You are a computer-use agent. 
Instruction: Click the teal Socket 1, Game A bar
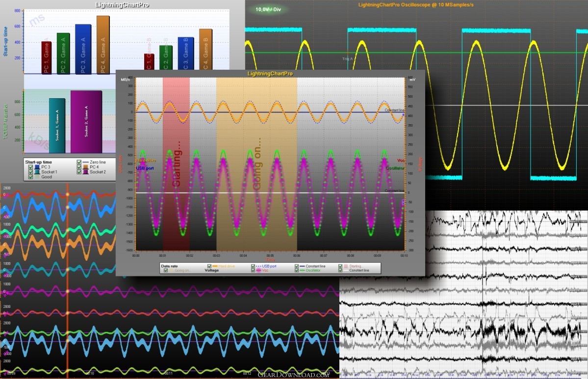[x=57, y=126]
